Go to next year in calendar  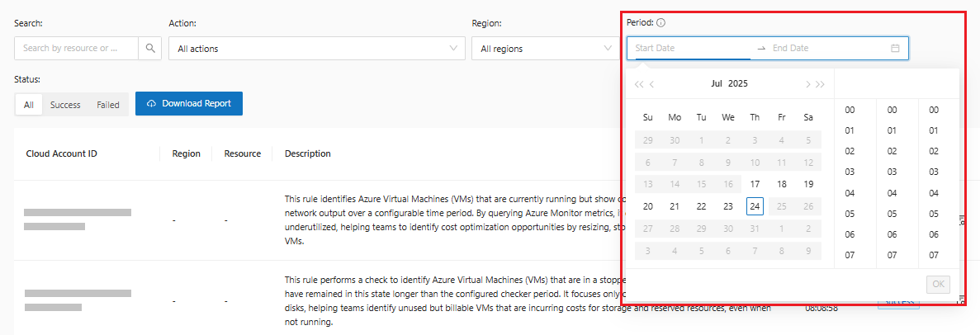[x=820, y=84]
